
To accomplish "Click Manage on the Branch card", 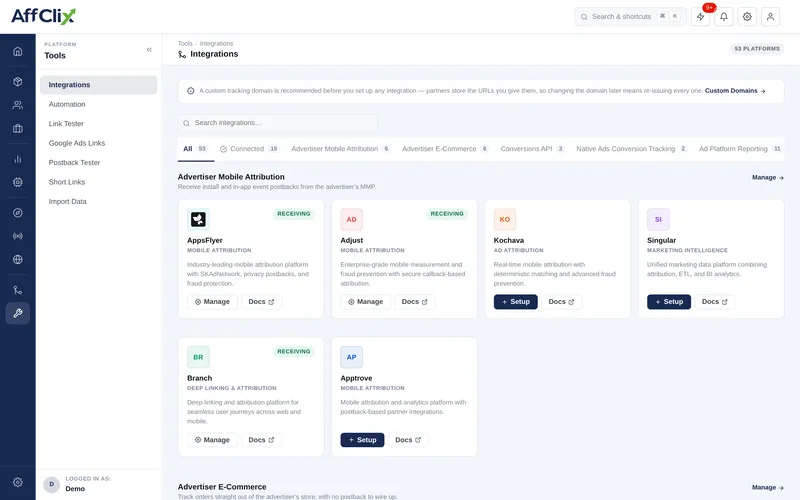I will tap(212, 440).
